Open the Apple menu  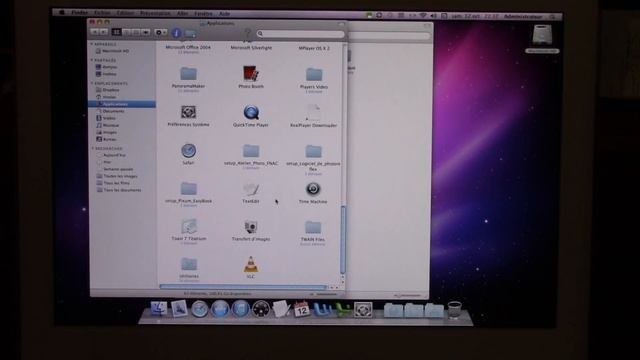tap(62, 13)
